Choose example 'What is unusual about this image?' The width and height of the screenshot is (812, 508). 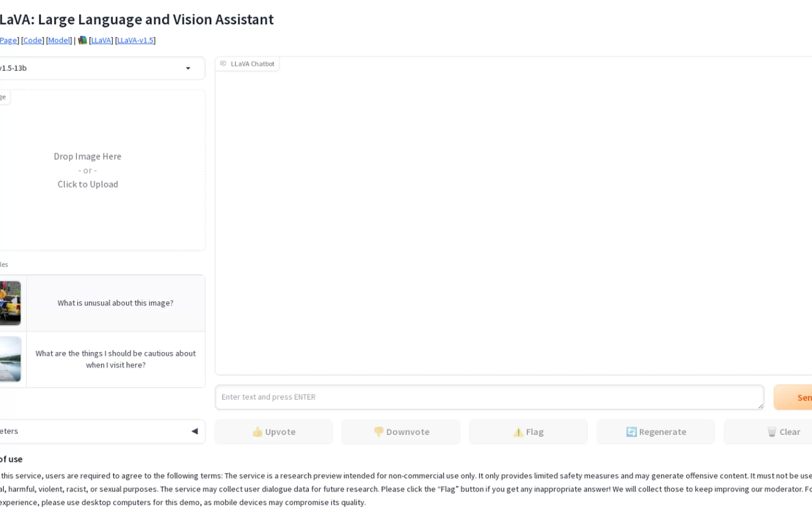click(115, 303)
